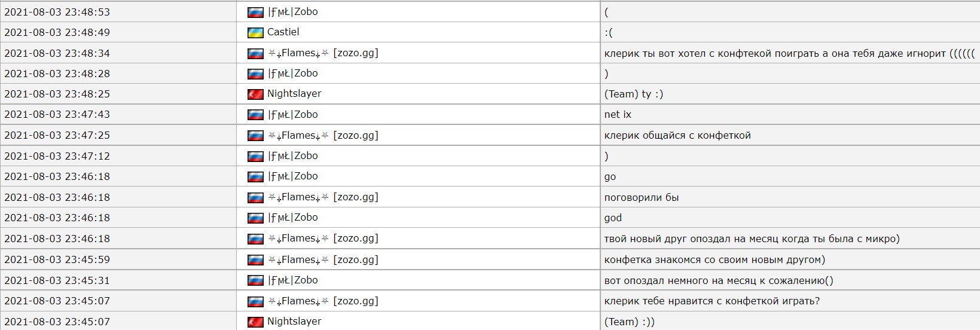Viewport: 980px width, 330px height.
Task: Click Turkish flag in the 23:48:25 row
Action: tap(255, 94)
